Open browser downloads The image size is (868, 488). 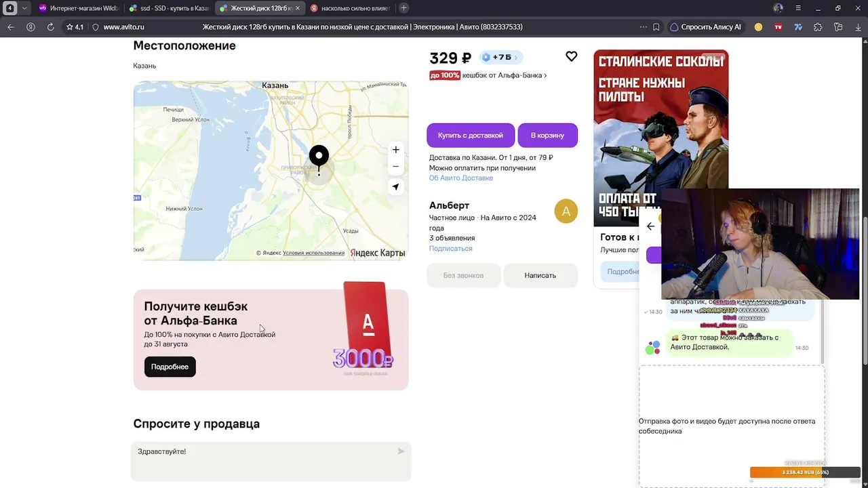[x=858, y=27]
